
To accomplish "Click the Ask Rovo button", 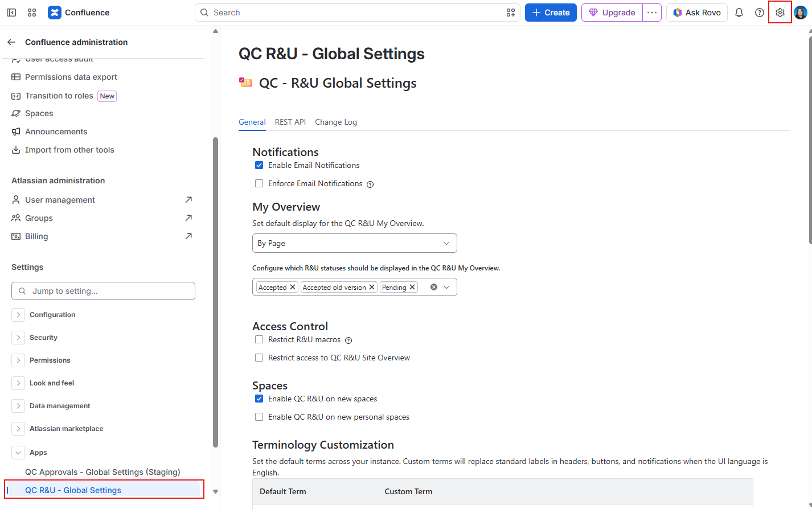I will pos(697,13).
